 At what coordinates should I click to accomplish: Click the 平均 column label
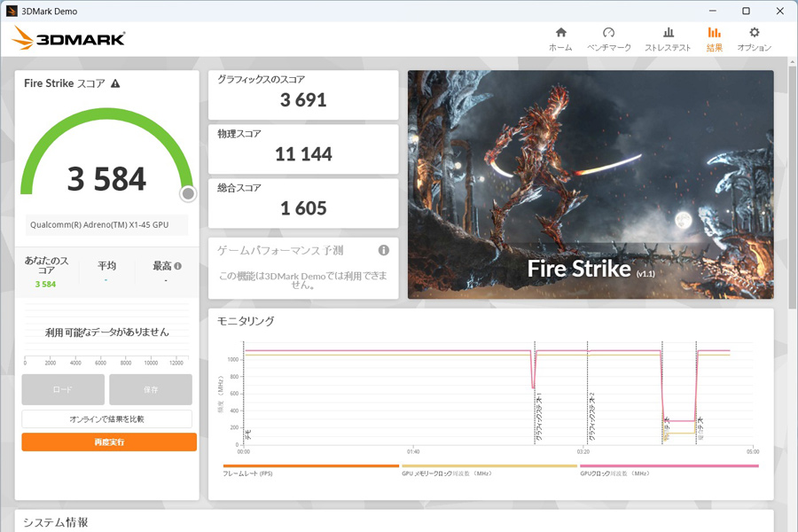pyautogui.click(x=107, y=266)
